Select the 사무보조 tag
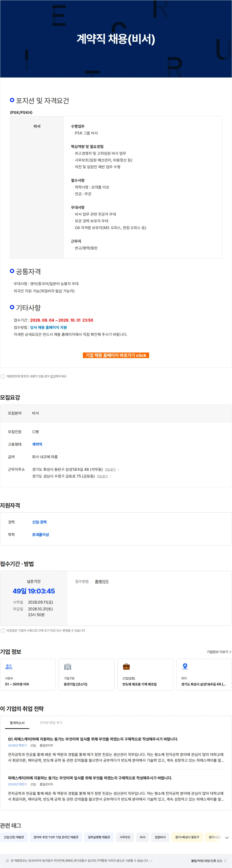Image resolution: width=232 pixels, height=868 pixels. (125, 837)
